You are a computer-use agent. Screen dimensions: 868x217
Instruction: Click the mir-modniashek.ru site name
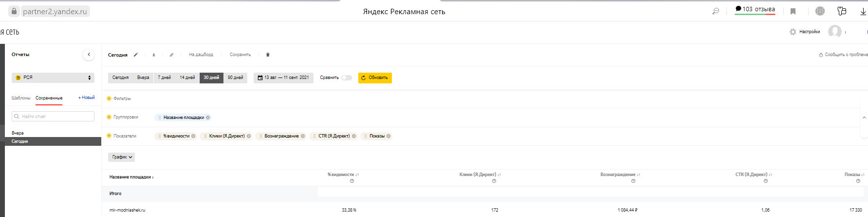(x=127, y=210)
